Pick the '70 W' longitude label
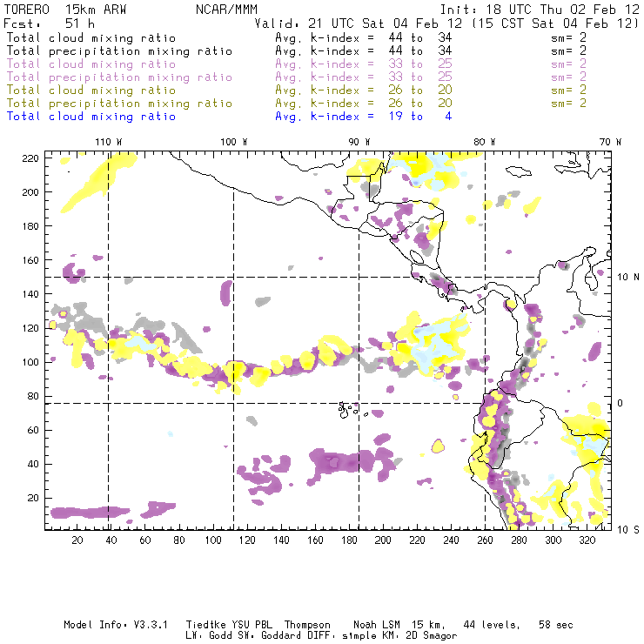Screen dimensions: 644x644 [610, 142]
